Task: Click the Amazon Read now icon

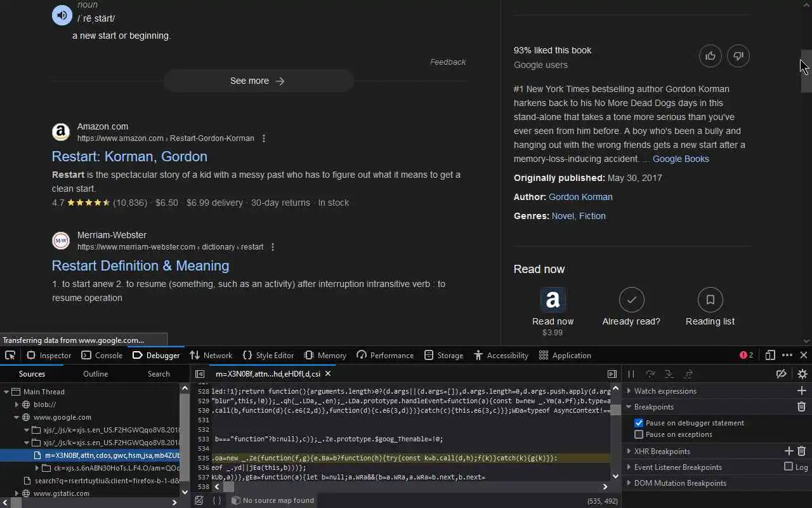Action: 553,300
